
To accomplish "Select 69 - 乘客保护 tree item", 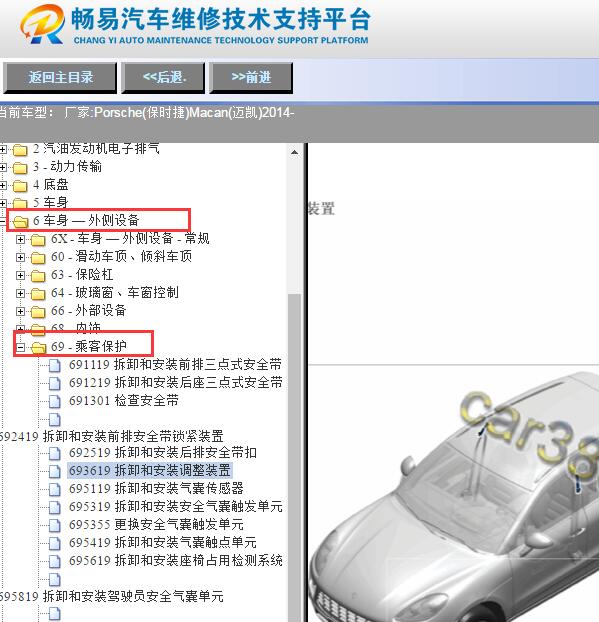I will point(89,346).
